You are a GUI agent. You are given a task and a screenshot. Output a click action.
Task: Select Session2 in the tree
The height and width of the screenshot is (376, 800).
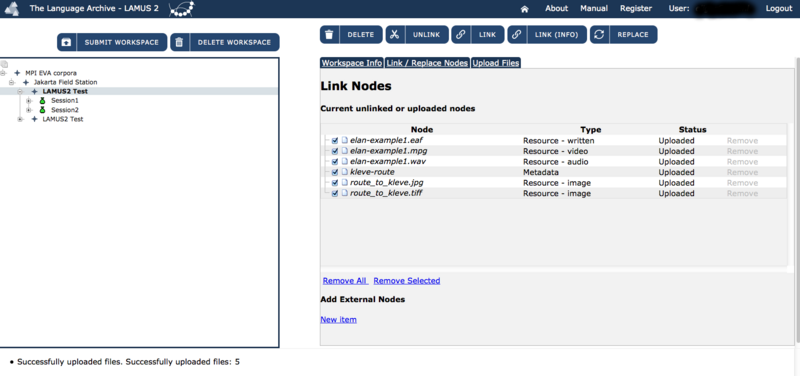65,110
